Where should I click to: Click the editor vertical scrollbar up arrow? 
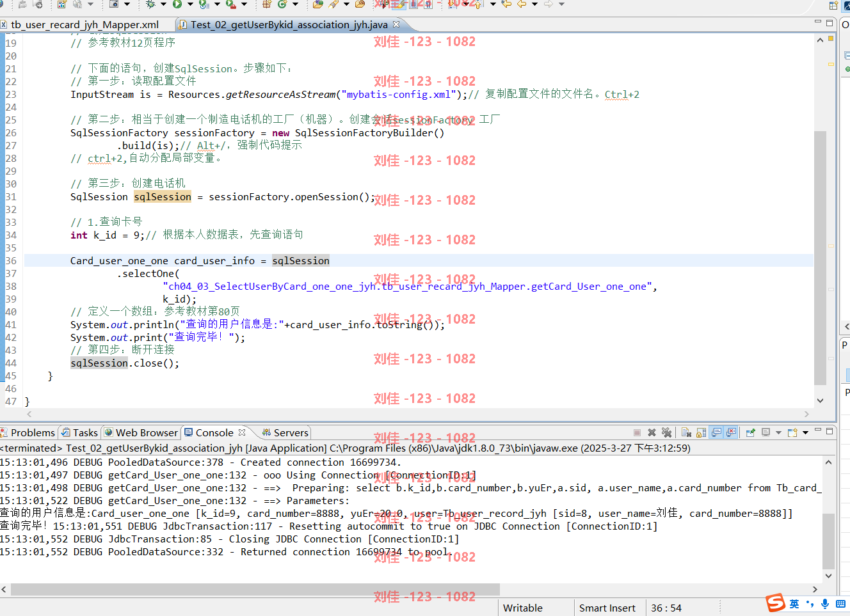tap(820, 40)
